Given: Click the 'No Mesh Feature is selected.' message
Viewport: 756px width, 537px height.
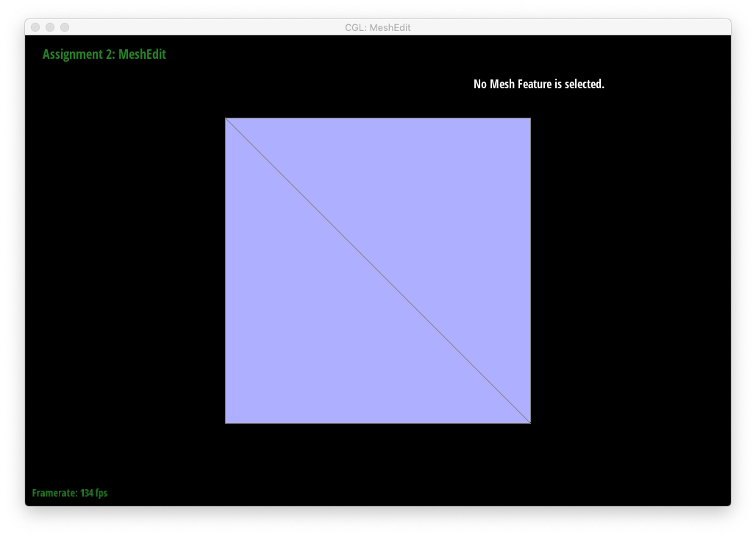Looking at the screenshot, I should tap(538, 84).
